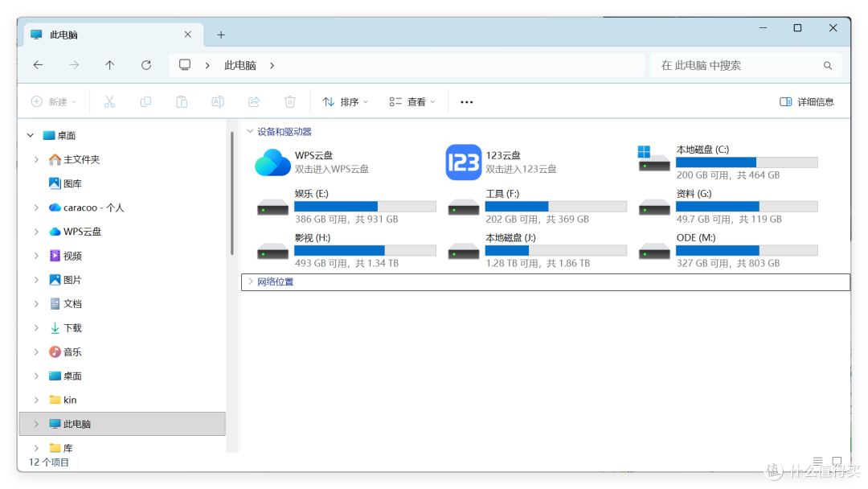868x489 pixels.
Task: Open the 123云盘 drive icon
Action: 464,162
